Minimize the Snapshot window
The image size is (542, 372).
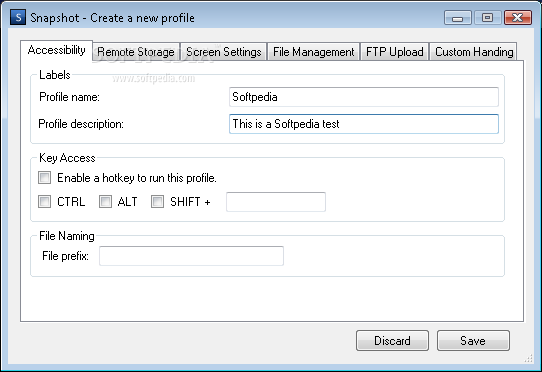(x=458, y=18)
